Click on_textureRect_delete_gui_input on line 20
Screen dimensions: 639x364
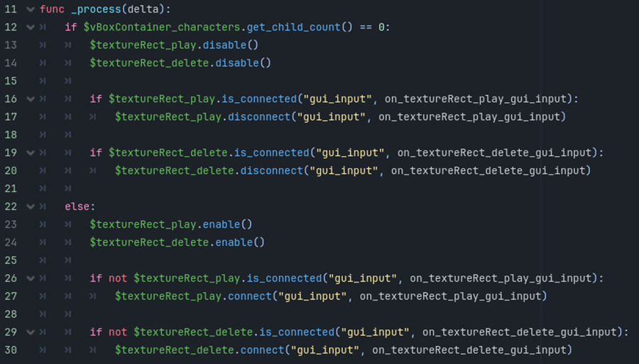click(x=488, y=170)
